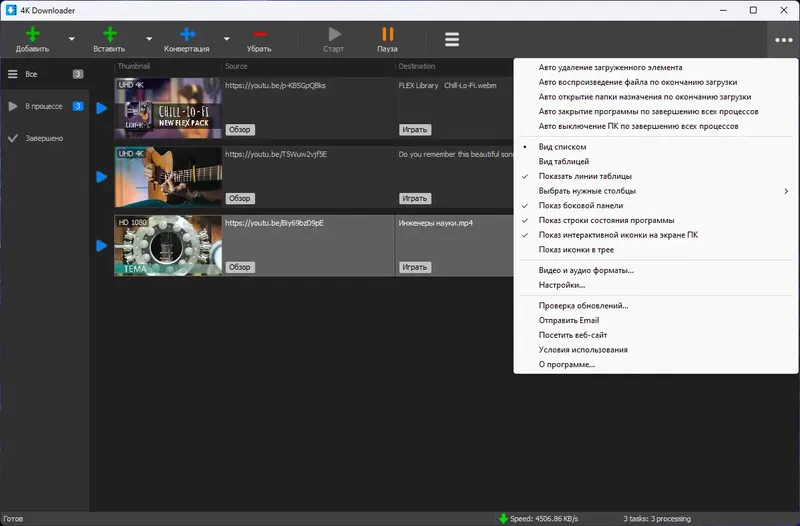Click source URL https://youtu.be/Biy69bzD9pE
The width and height of the screenshot is (800, 526).
tap(274, 223)
